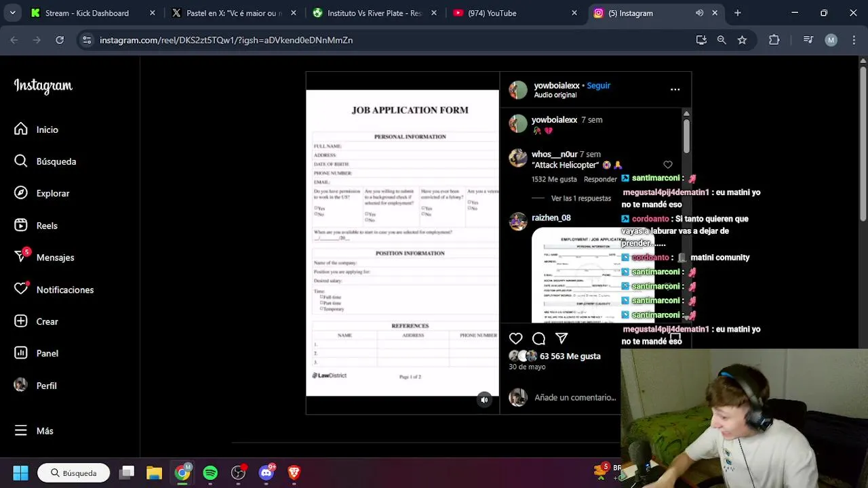This screenshot has width=868, height=488.
Task: Click the Instagram logo
Action: [43, 86]
